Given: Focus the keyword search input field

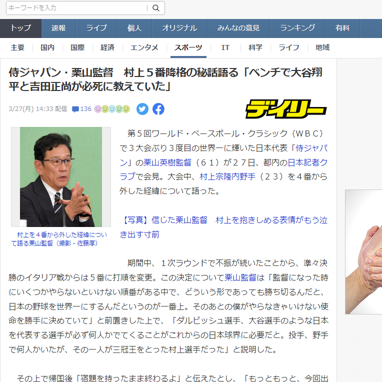Looking at the screenshot, I should 77,8.
